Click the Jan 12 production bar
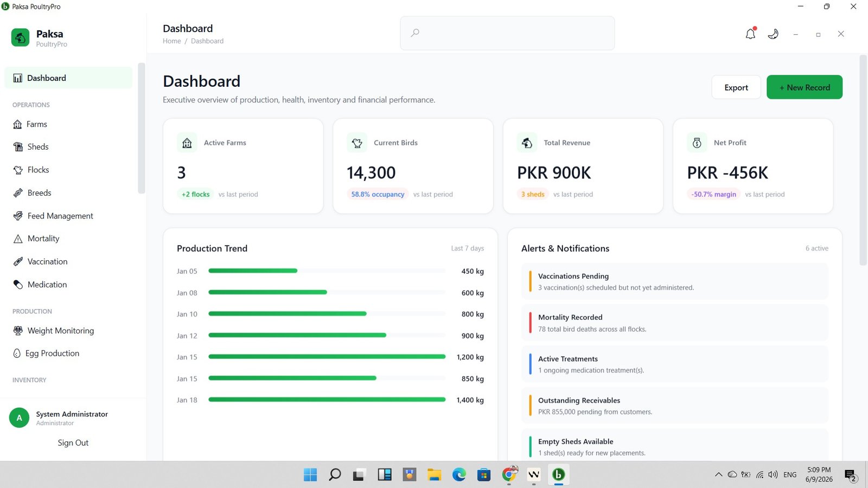This screenshot has height=488, width=868. [x=297, y=335]
